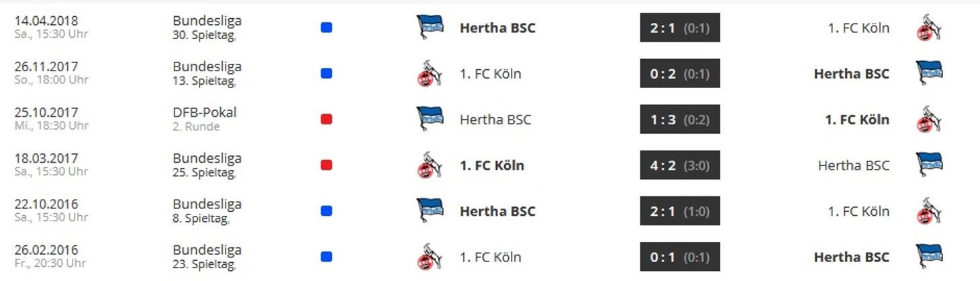Click Hertha flag logo on right of 26.11.2017 match
This screenshot has width=980, height=281.
coord(929,73)
